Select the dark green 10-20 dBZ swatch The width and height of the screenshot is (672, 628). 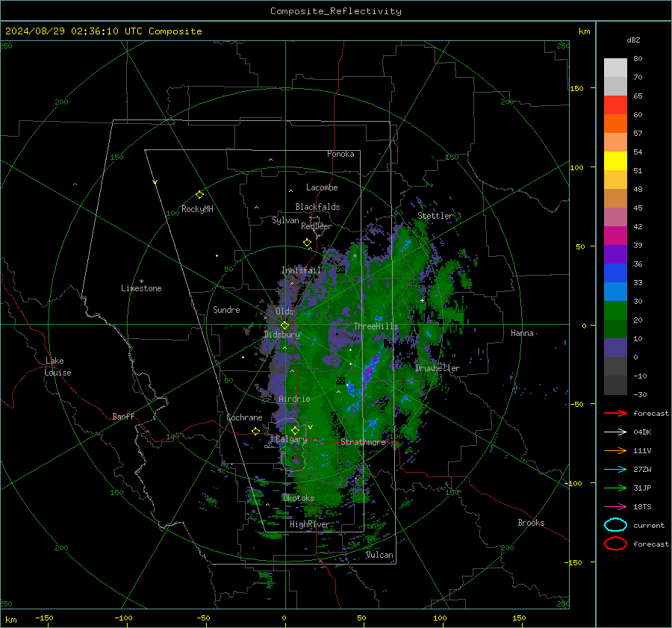click(x=615, y=329)
